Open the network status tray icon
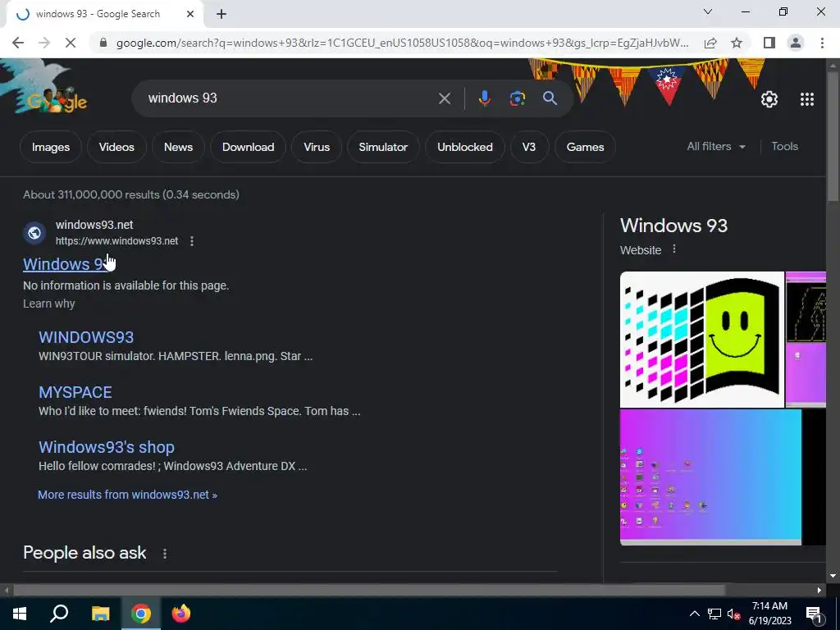The image size is (840, 630). [x=714, y=614]
